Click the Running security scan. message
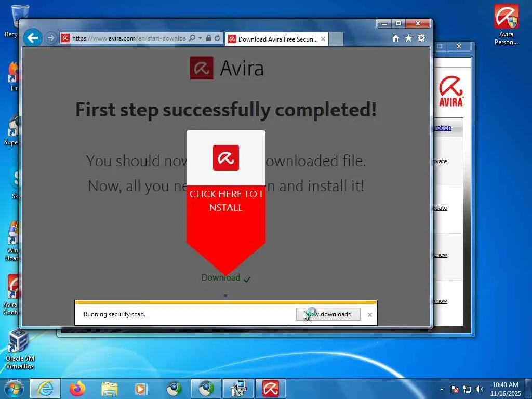This screenshot has height=399, width=532. pyautogui.click(x=114, y=314)
